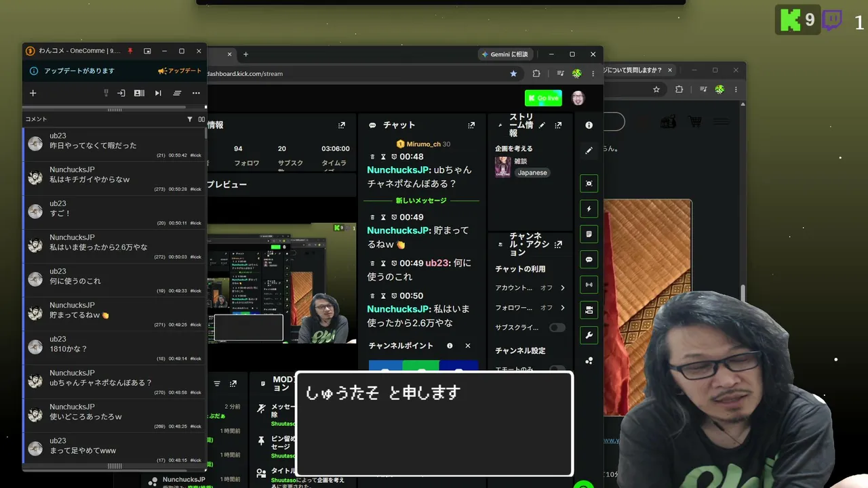Open the Kick account avatar menu
Screen dimensions: 868x488
click(578, 98)
